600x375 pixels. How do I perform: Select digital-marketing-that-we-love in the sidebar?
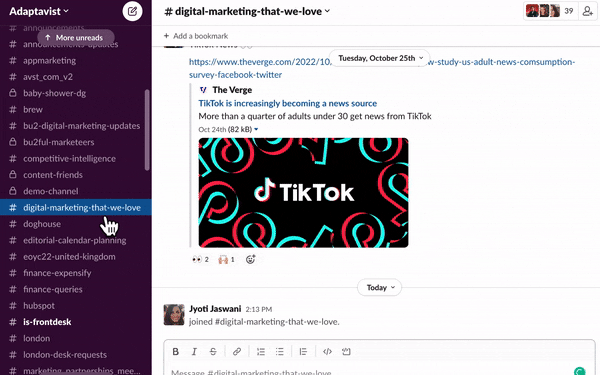point(76,207)
